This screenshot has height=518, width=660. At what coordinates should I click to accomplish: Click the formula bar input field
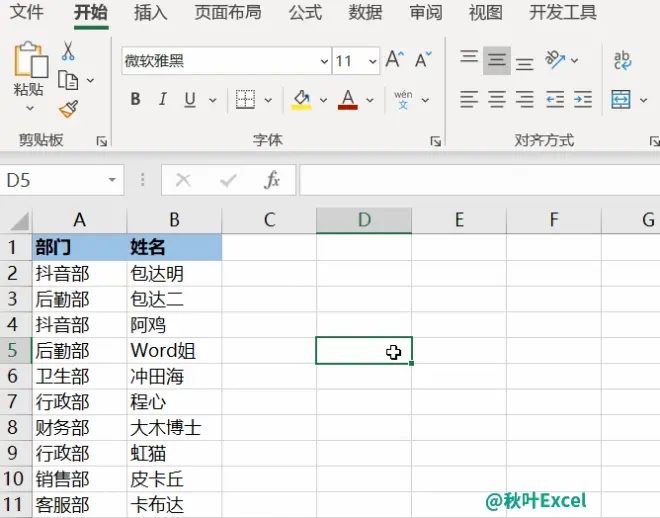[x=479, y=180]
